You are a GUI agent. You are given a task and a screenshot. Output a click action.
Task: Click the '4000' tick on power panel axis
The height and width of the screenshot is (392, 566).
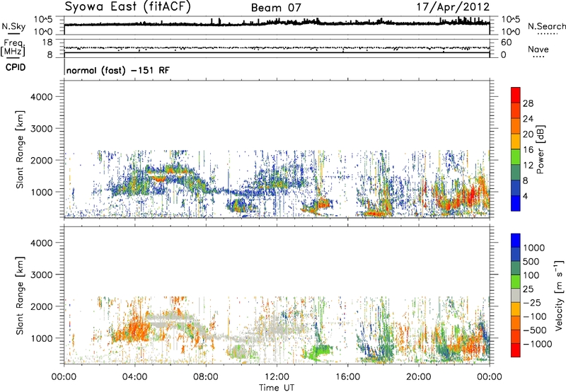coord(42,97)
